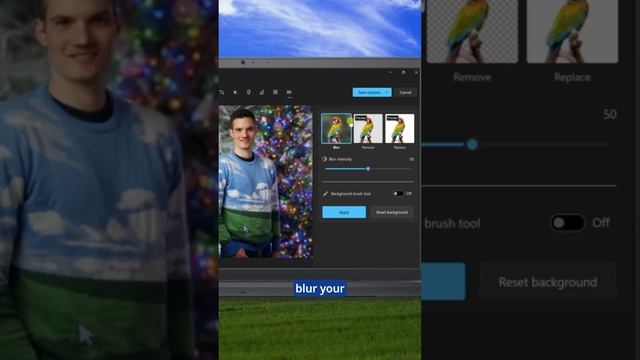Expand the Save options dropdown arrow

pos(387,92)
